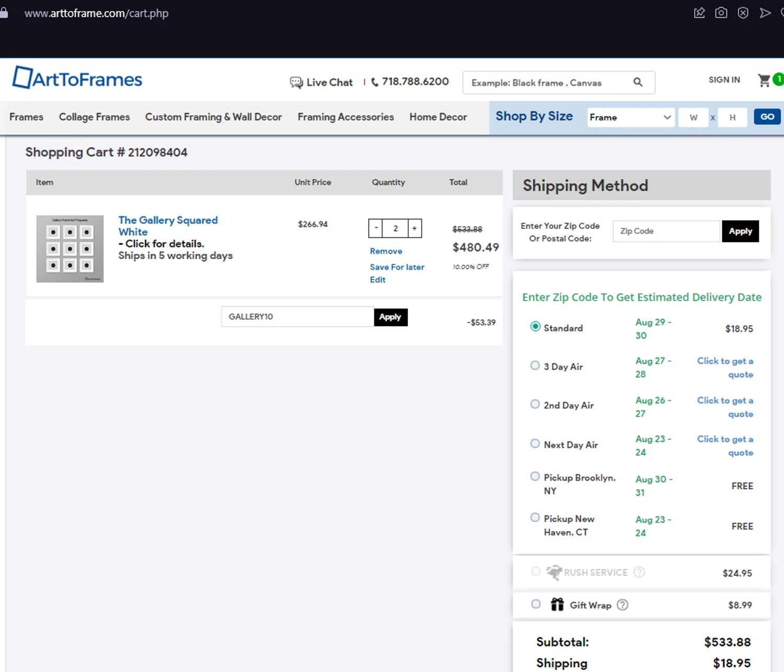Select 3 Day Air shipping
Screen dimensions: 784x672
click(535, 365)
